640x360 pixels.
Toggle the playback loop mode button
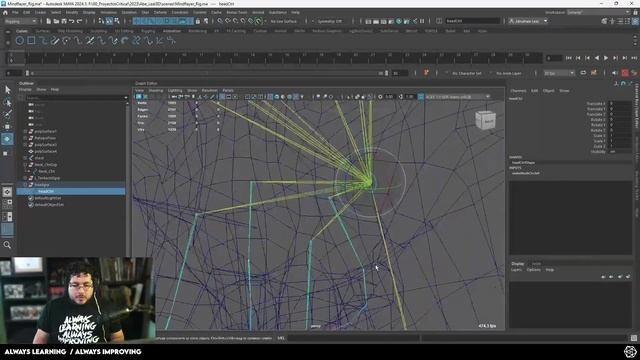point(583,73)
